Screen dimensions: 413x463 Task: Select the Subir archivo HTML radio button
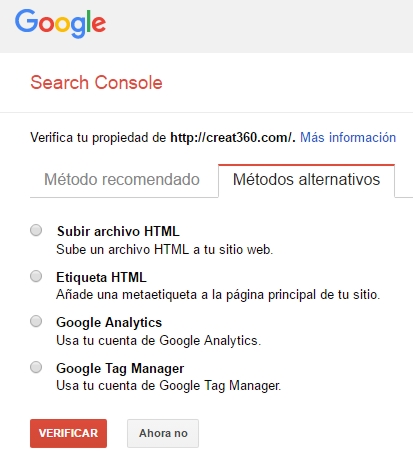click(x=36, y=230)
